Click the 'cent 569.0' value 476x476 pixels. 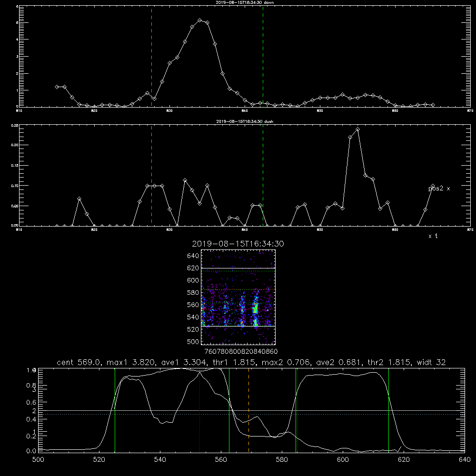[x=80, y=362]
